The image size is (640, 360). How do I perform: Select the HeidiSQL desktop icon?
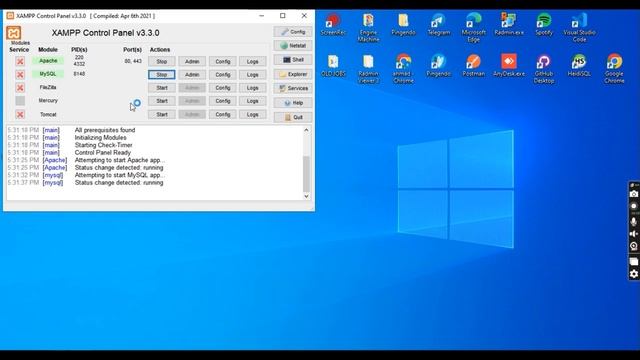[579, 66]
